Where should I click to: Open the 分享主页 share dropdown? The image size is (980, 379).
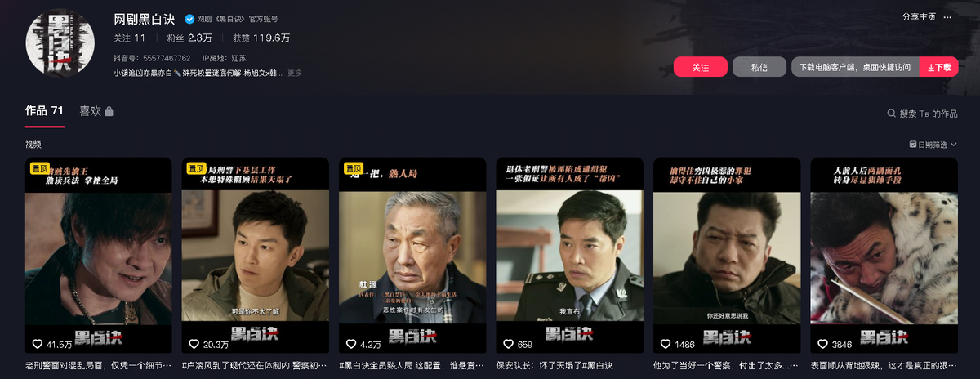pyautogui.click(x=919, y=17)
